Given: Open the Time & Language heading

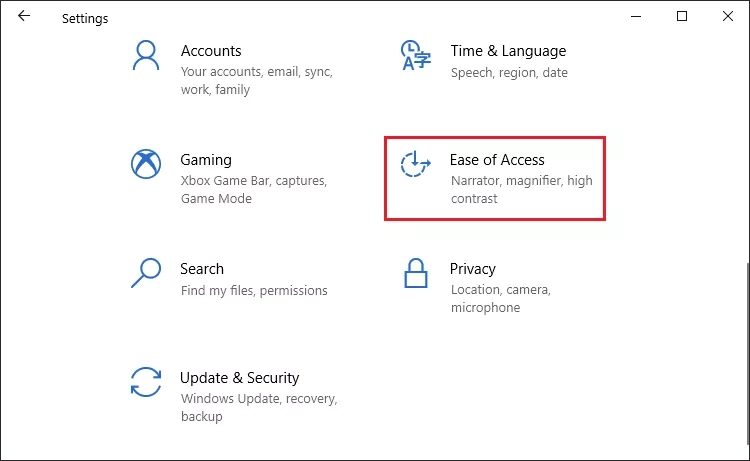Looking at the screenshot, I should (508, 51).
